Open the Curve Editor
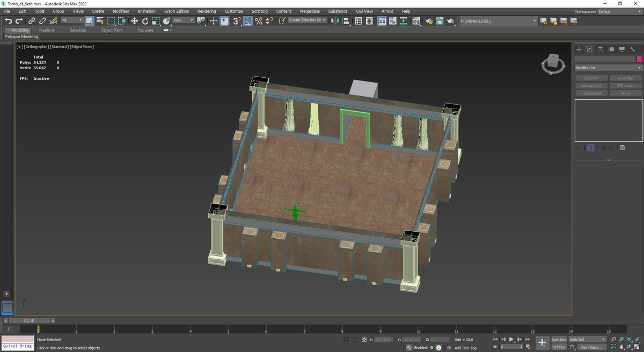Viewport: 644px width, 352px height. [x=394, y=20]
